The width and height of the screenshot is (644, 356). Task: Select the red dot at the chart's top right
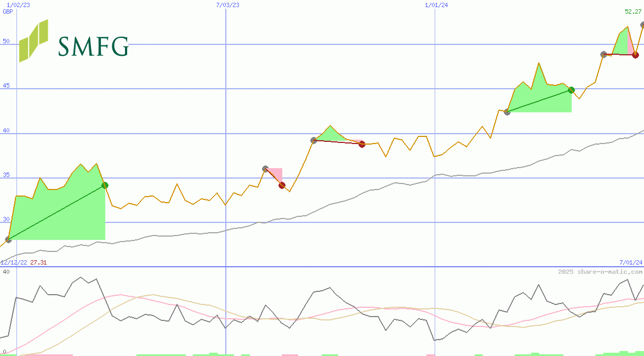(x=635, y=55)
